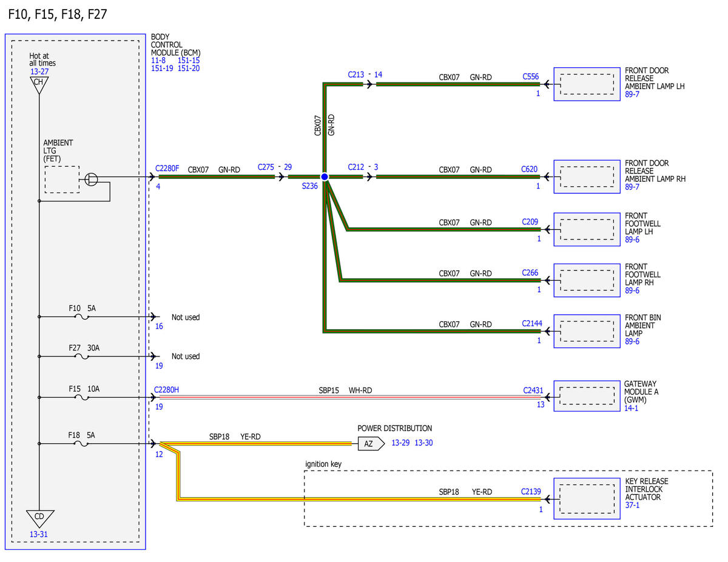Screen dimensions: 728x562
Task: Click the C212 connector label
Action: pyautogui.click(x=357, y=167)
